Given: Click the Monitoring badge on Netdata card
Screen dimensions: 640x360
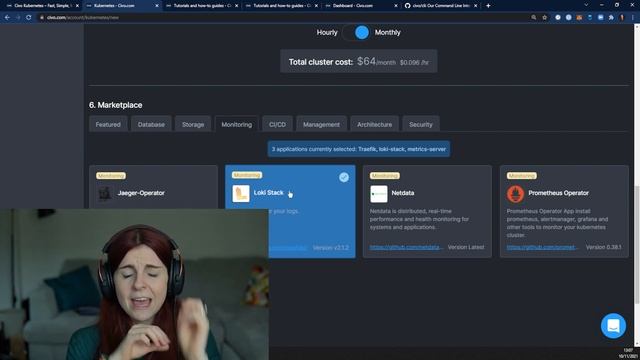Looking at the screenshot, I should click(384, 176).
